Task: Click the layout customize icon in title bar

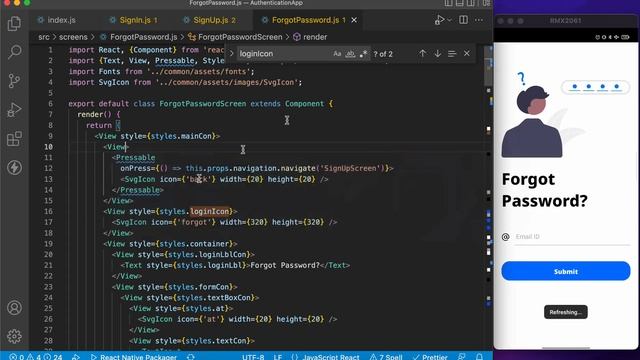Action: pyautogui.click(x=487, y=3)
